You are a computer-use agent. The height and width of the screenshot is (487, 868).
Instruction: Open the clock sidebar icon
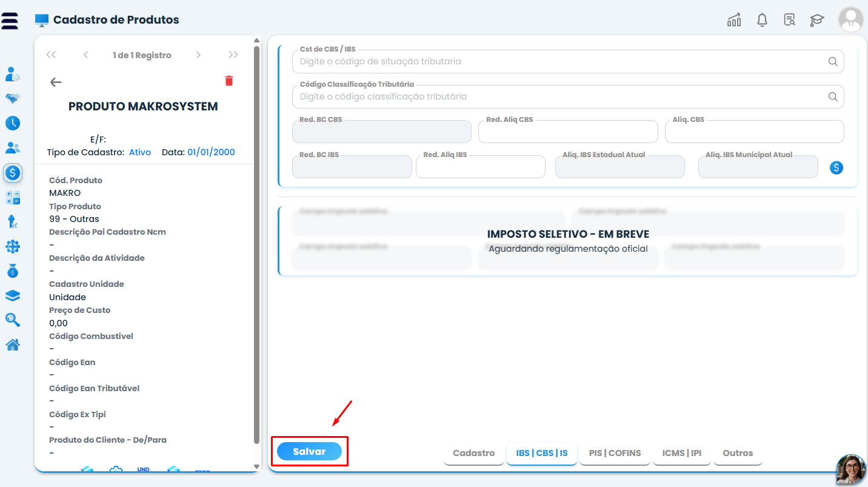(x=13, y=123)
